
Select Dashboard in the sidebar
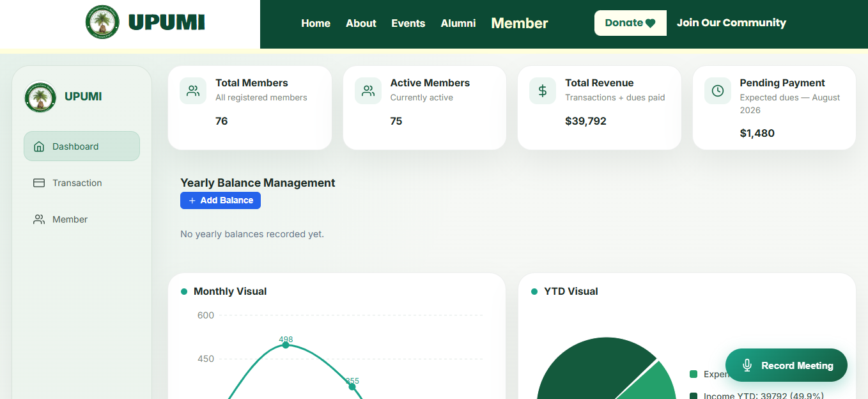click(82, 146)
